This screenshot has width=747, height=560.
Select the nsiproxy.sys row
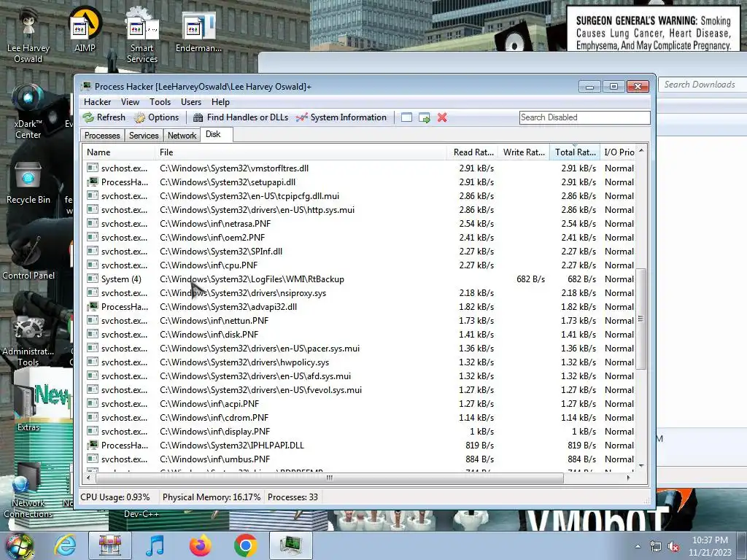(360, 293)
